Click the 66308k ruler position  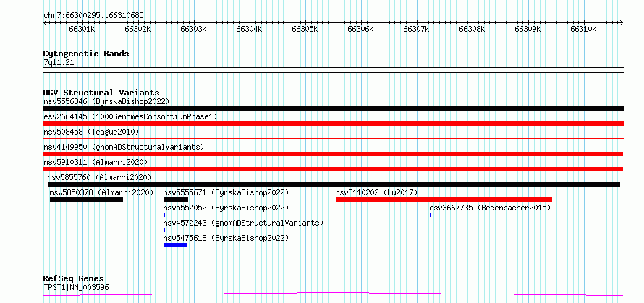(x=472, y=29)
